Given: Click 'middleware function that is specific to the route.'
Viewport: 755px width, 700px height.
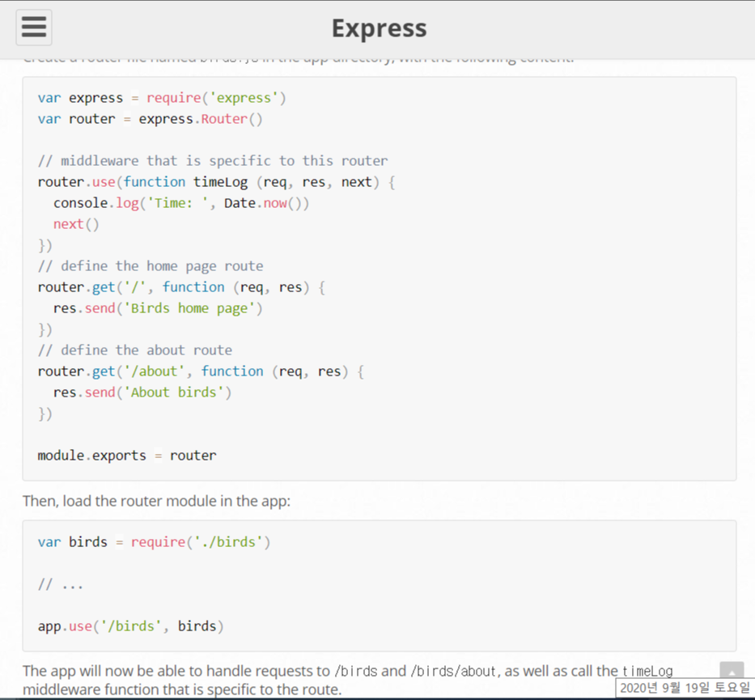Looking at the screenshot, I should (182, 689).
